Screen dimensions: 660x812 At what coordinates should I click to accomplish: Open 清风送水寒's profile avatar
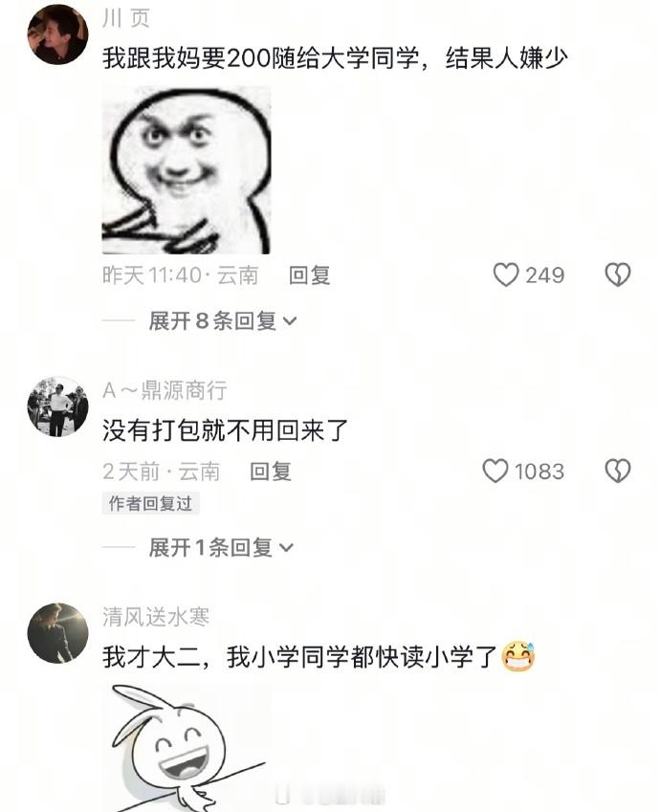tap(57, 633)
